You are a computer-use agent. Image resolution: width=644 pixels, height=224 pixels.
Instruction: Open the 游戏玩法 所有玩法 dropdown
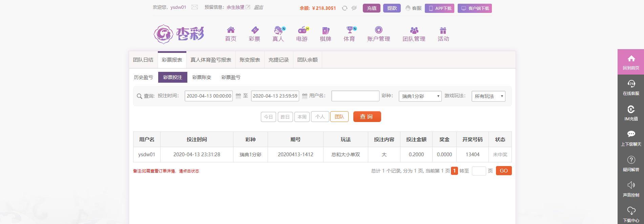click(488, 96)
